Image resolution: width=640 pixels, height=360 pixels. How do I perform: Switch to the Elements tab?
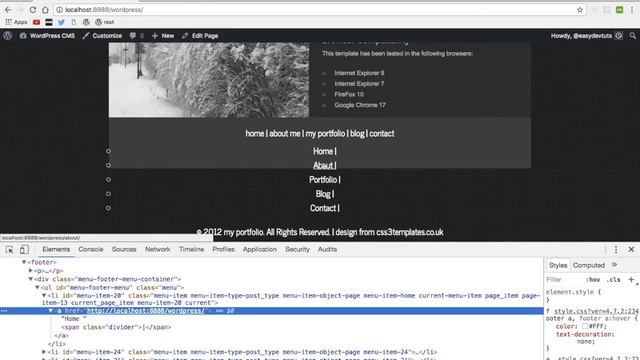coord(56,249)
